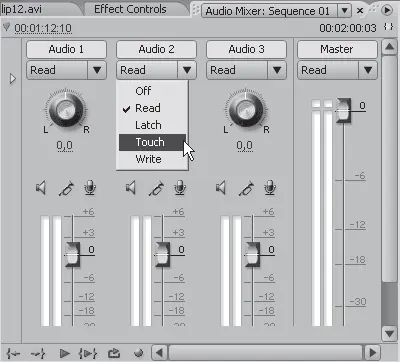Click the Master volume fader handle
This screenshot has height=362, width=400.
click(343, 110)
